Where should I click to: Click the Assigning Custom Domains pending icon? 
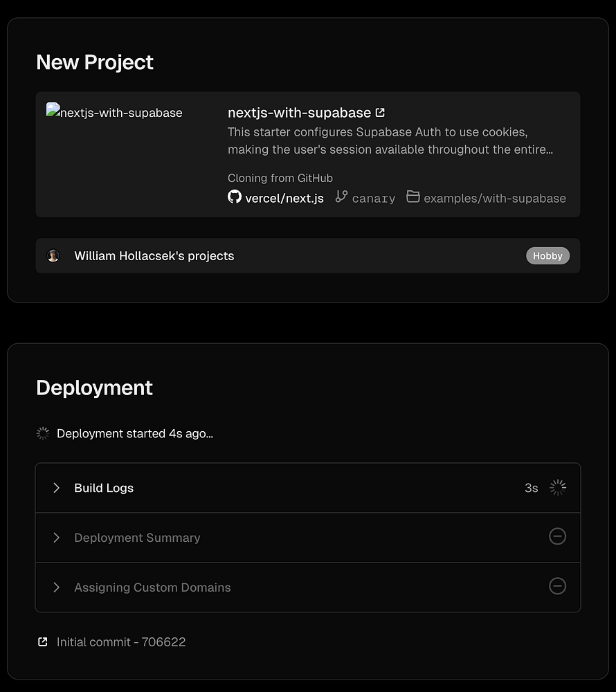(x=557, y=587)
